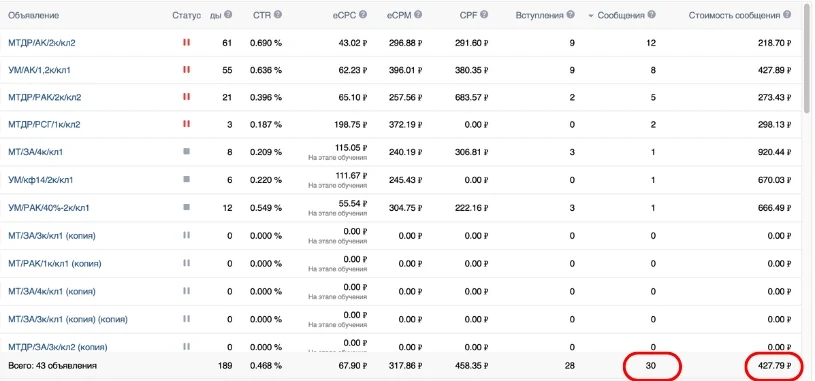The width and height of the screenshot is (815, 381).
Task: Click gray pause icon for МТ/ЗА/4к/кл1 (копия)
Action: pos(186,291)
